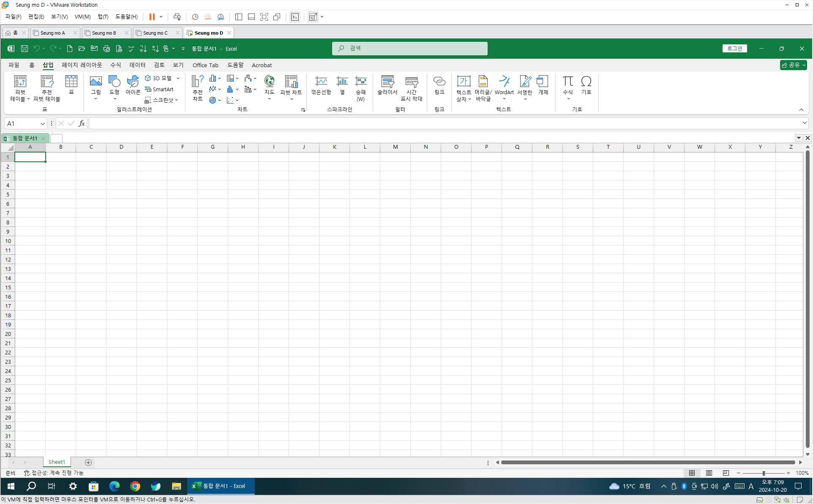Switch to Seung mo B VM tab
The height and width of the screenshot is (504, 813).
click(104, 33)
